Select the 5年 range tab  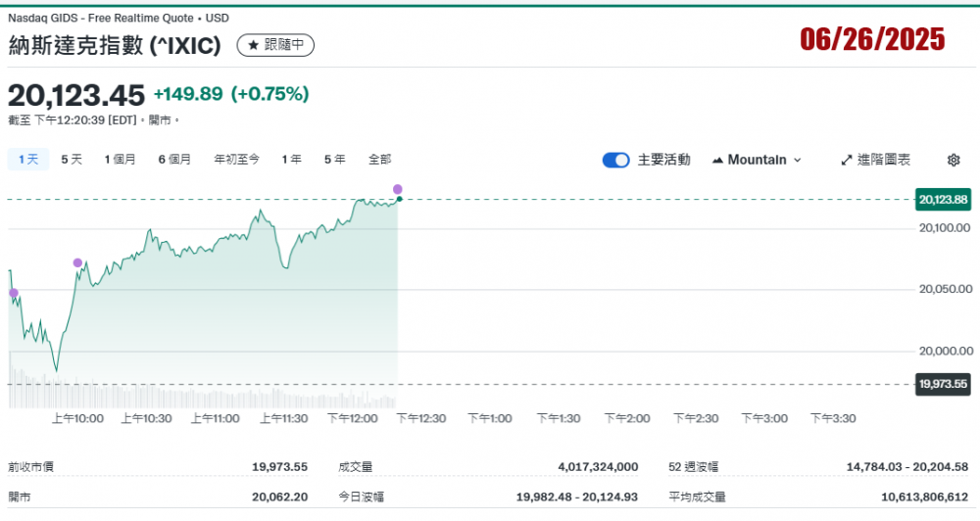334,159
